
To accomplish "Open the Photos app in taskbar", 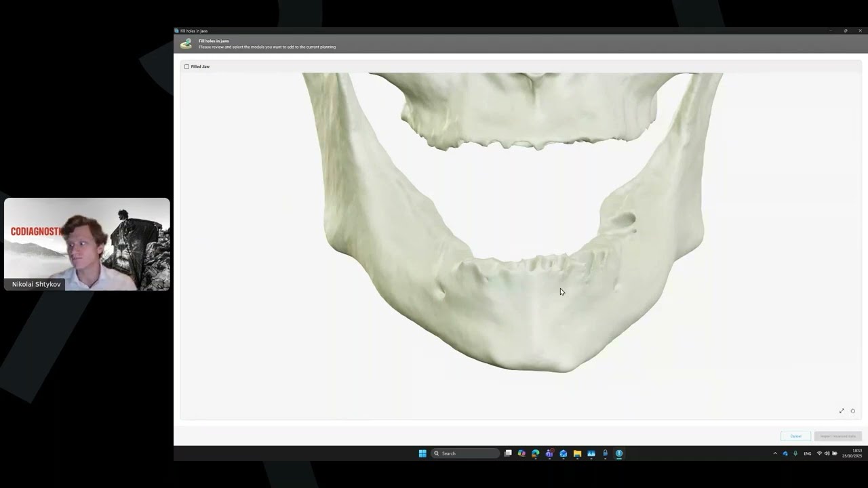I will [591, 453].
